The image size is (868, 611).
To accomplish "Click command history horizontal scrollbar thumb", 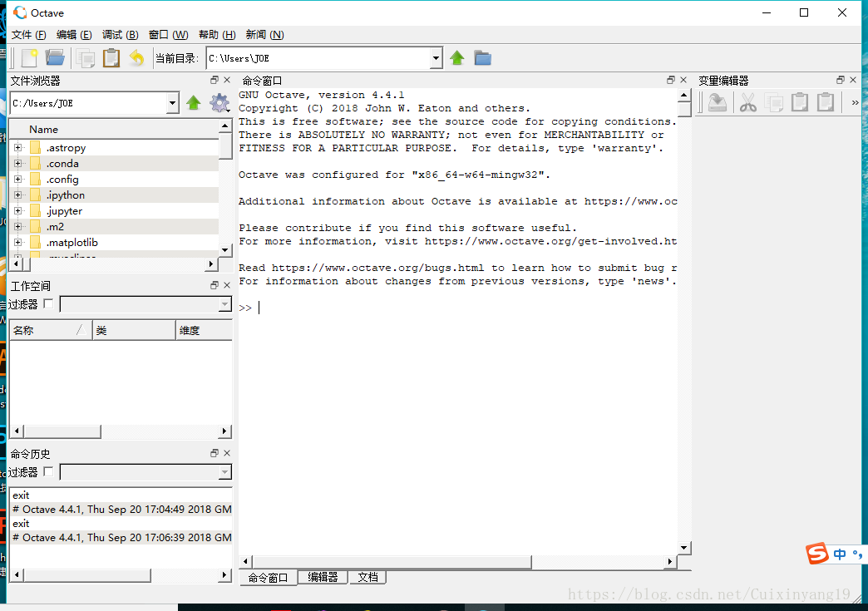I will pyautogui.click(x=87, y=575).
